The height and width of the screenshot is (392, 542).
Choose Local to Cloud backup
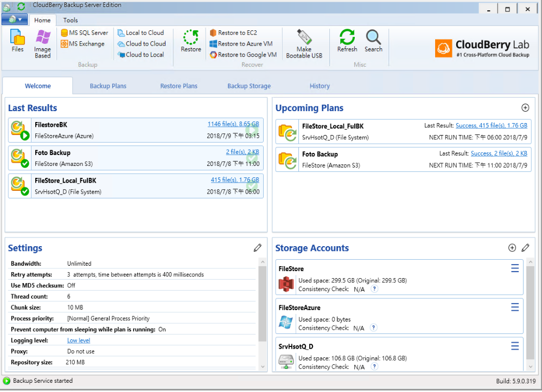(141, 33)
